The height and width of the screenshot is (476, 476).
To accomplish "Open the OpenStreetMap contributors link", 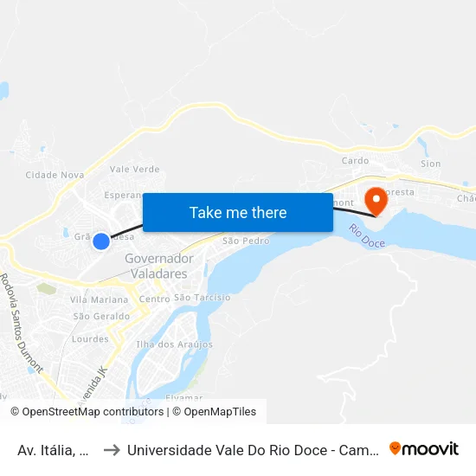I will (x=87, y=412).
